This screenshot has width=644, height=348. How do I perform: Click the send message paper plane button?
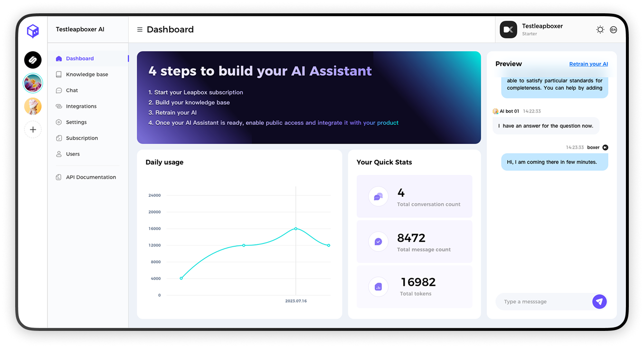point(599,301)
